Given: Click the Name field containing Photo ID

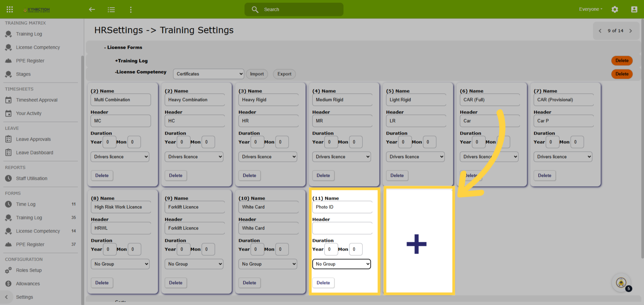Looking at the screenshot, I should click(x=342, y=207).
